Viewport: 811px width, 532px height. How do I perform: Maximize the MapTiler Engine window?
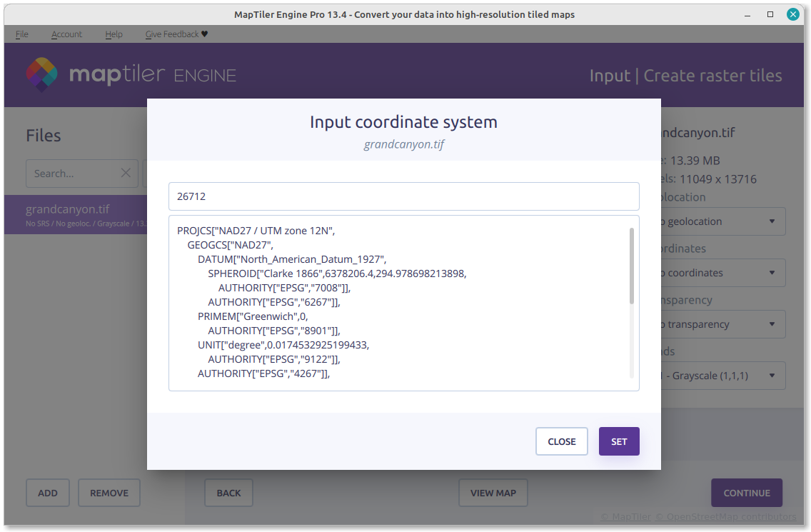(770, 14)
